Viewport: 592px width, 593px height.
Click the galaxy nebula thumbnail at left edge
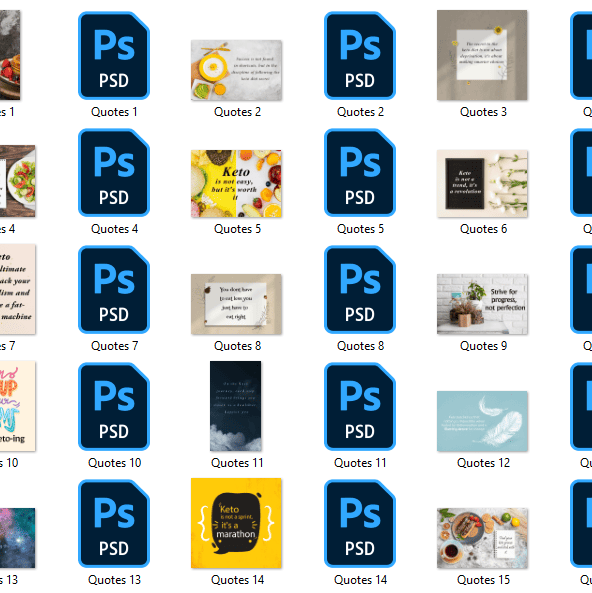click(x=17, y=538)
